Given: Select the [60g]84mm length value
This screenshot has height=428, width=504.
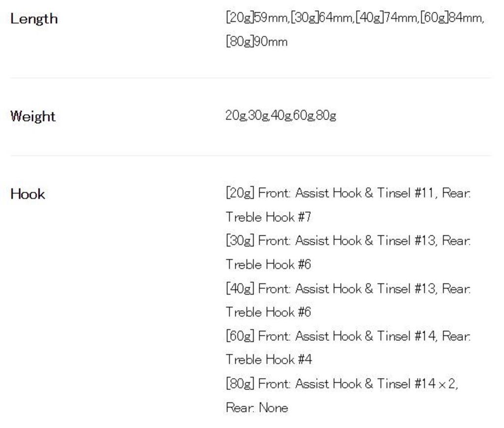Looking at the screenshot, I should pyautogui.click(x=452, y=18).
